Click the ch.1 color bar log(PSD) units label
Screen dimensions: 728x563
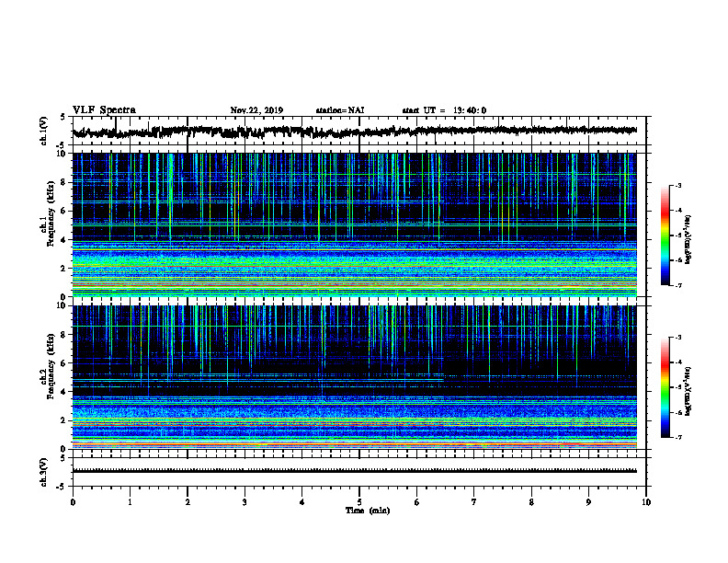tap(688, 239)
